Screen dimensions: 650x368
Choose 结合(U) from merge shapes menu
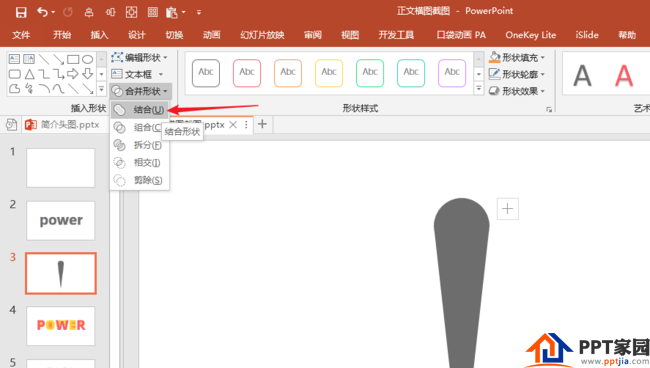[139, 110]
